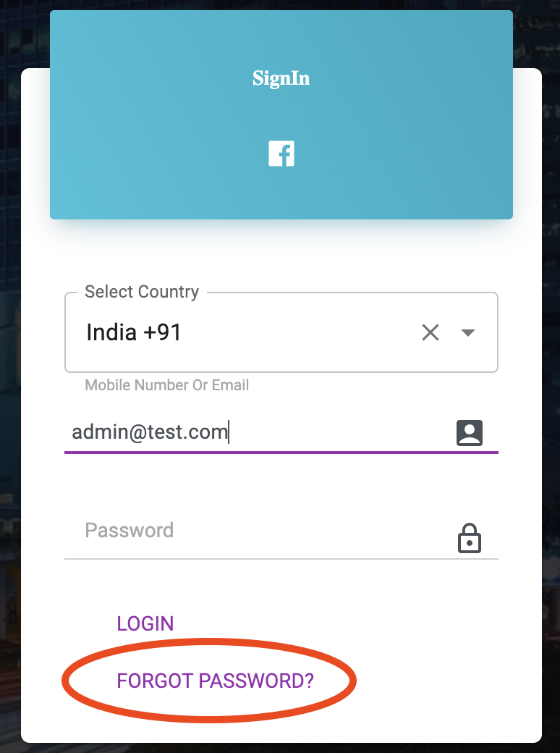Click the padlock icon on the password field
This screenshot has width=560, height=753.
pyautogui.click(x=469, y=538)
